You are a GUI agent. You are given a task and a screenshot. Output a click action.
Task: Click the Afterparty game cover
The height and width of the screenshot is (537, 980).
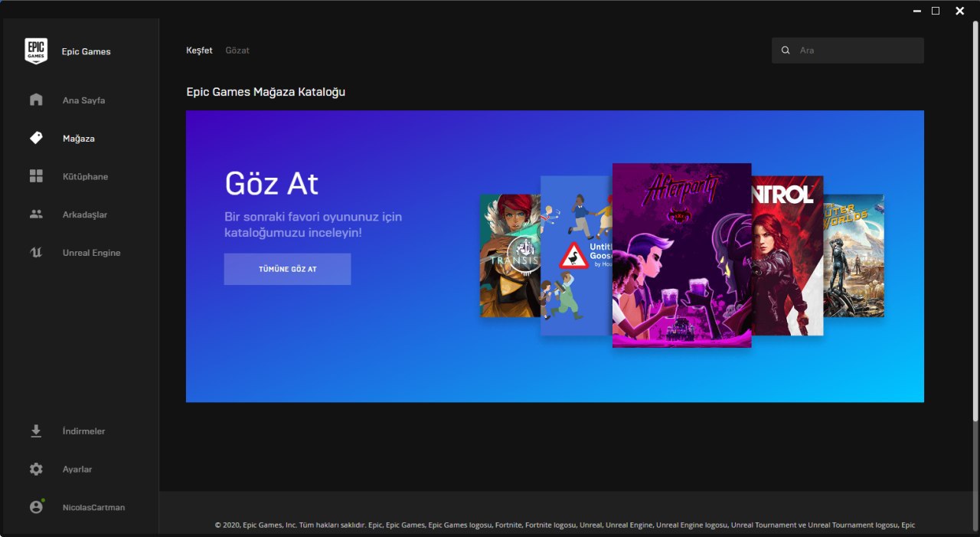[681, 255]
